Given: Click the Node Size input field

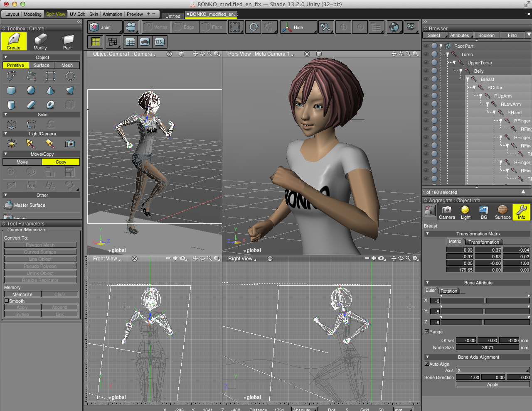Looking at the screenshot, I should (x=488, y=347).
